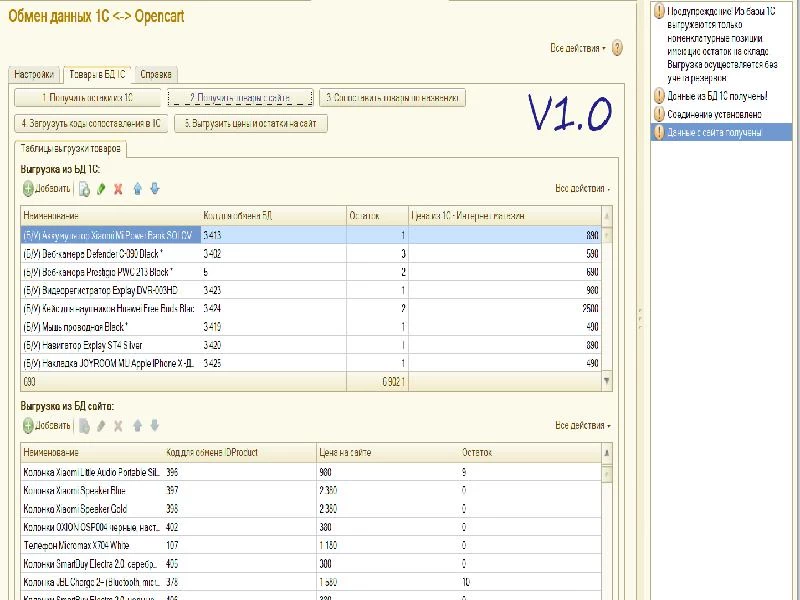
Task: Delete the row with the red X icon
Action: 118,189
